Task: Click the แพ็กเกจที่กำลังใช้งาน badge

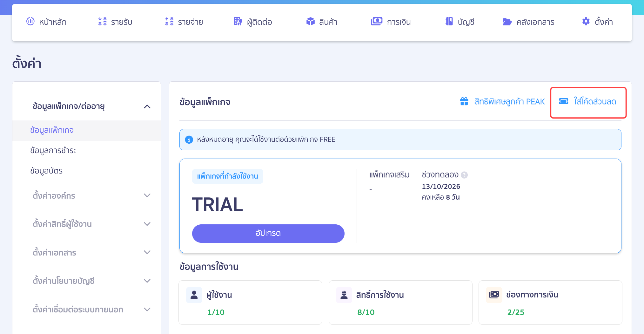Action: point(228,176)
